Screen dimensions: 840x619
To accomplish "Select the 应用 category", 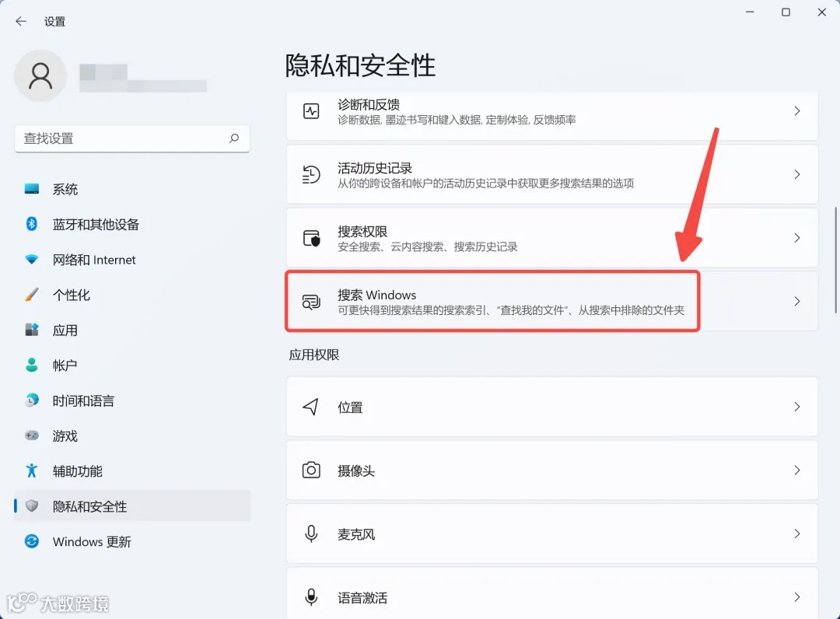I will (132, 330).
